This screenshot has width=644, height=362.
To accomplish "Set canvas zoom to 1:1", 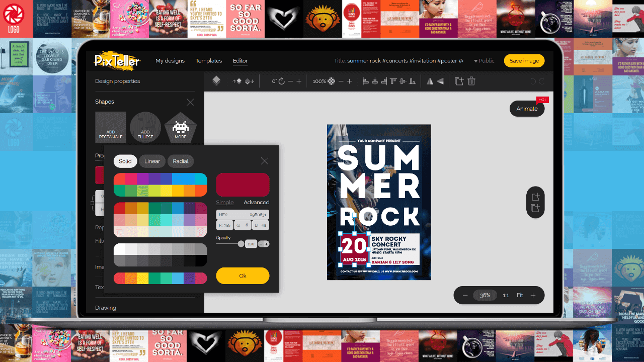I will coord(506,295).
